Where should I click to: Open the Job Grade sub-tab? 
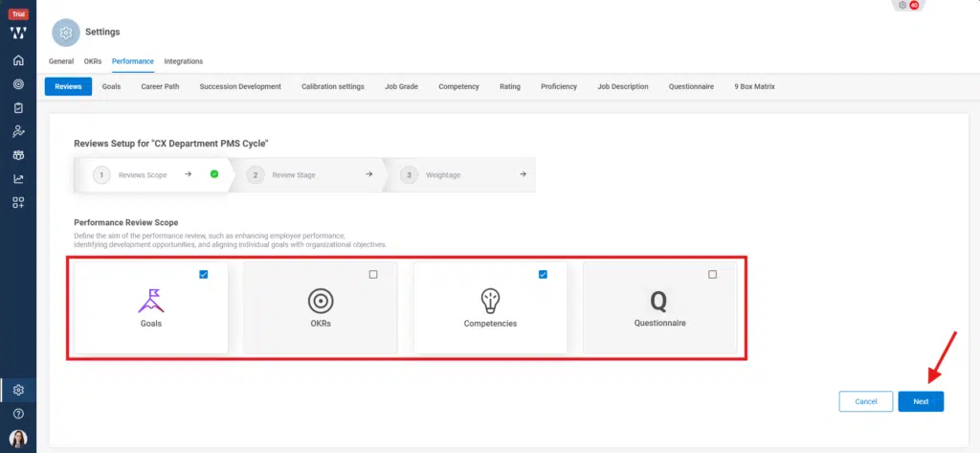click(401, 86)
